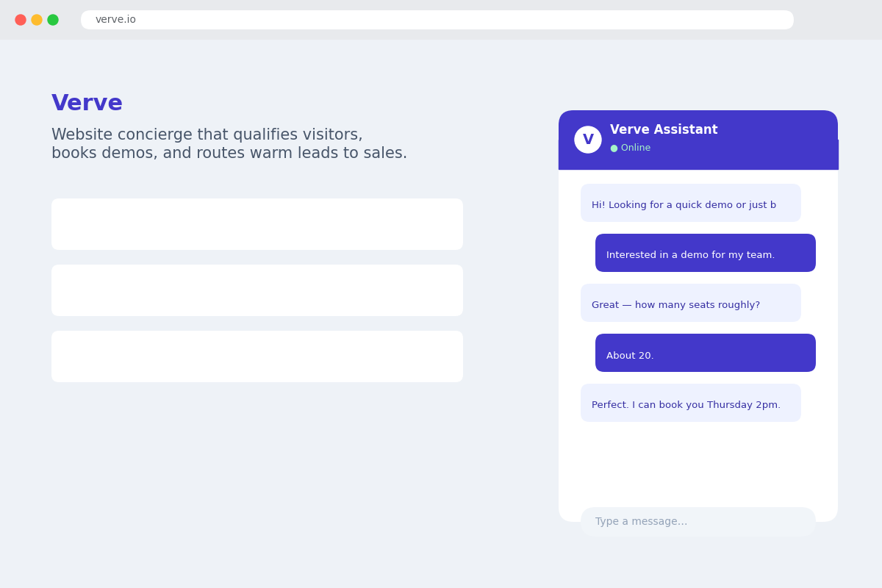The width and height of the screenshot is (882, 588).
Task: Click the Verve logo heading
Action: (x=87, y=104)
